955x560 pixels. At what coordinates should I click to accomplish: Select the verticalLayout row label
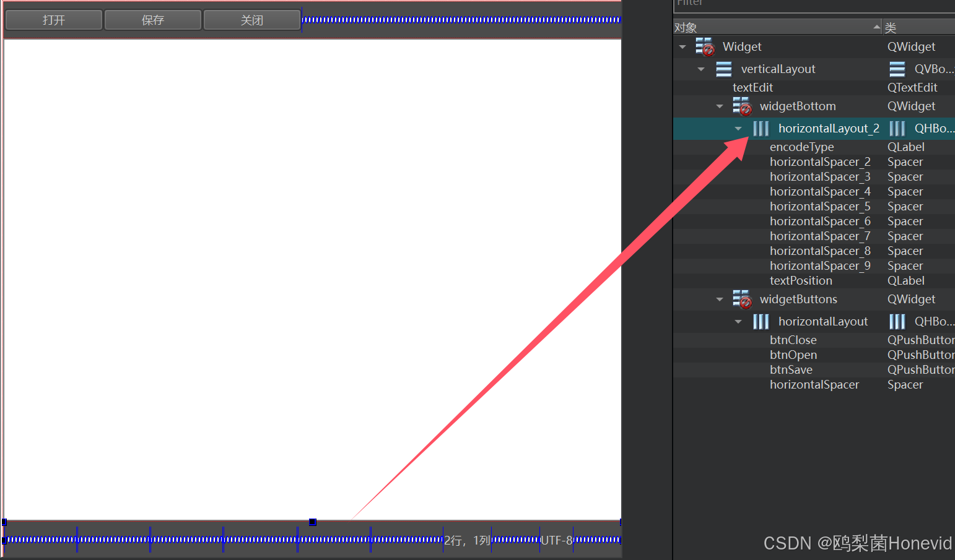pos(778,69)
